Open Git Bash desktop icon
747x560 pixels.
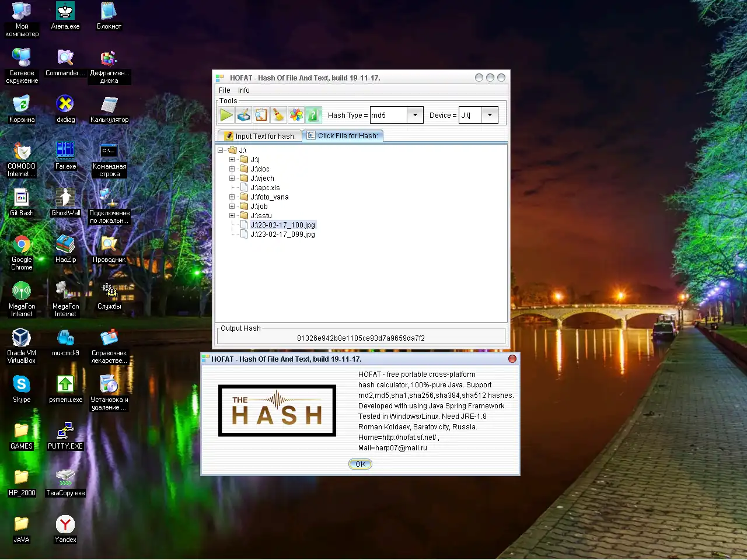pos(22,202)
